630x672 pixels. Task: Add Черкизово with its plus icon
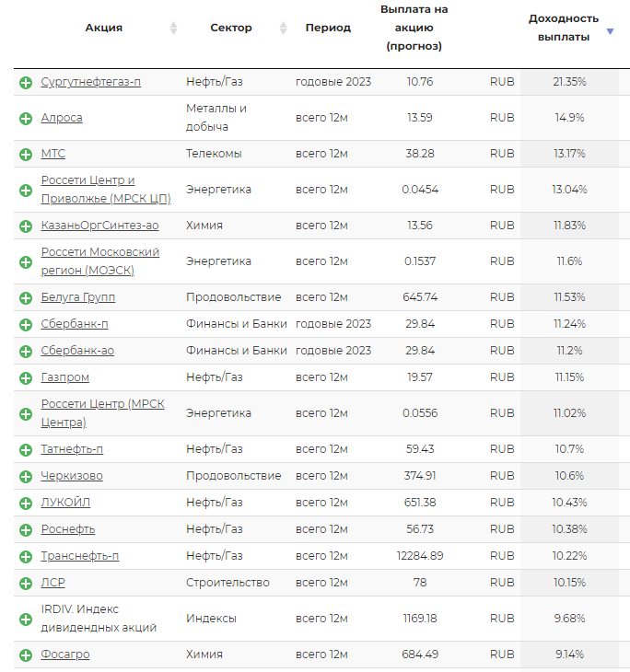(x=26, y=477)
